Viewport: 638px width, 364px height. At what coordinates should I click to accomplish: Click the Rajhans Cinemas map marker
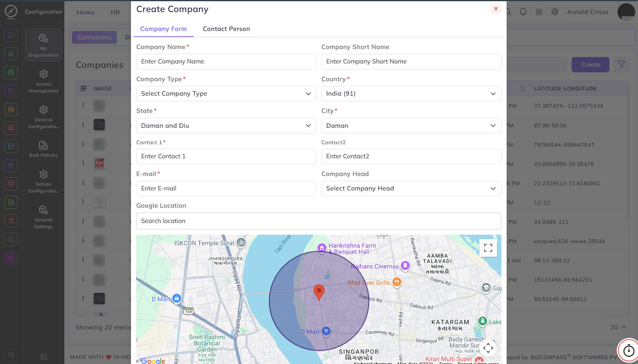pos(405,266)
